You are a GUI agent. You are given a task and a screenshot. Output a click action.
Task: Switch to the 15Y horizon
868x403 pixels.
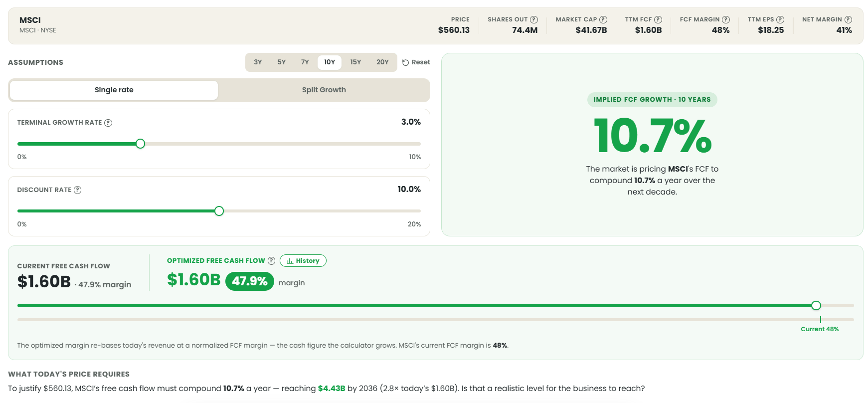355,62
